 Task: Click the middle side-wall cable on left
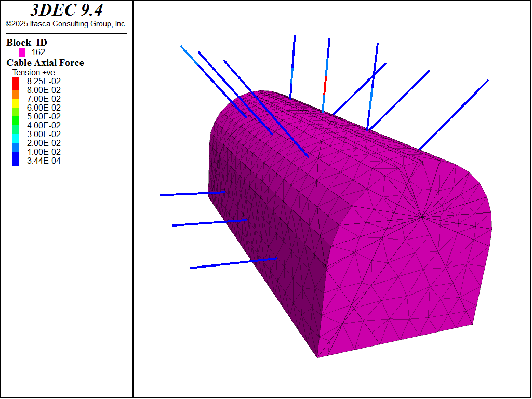coord(209,223)
